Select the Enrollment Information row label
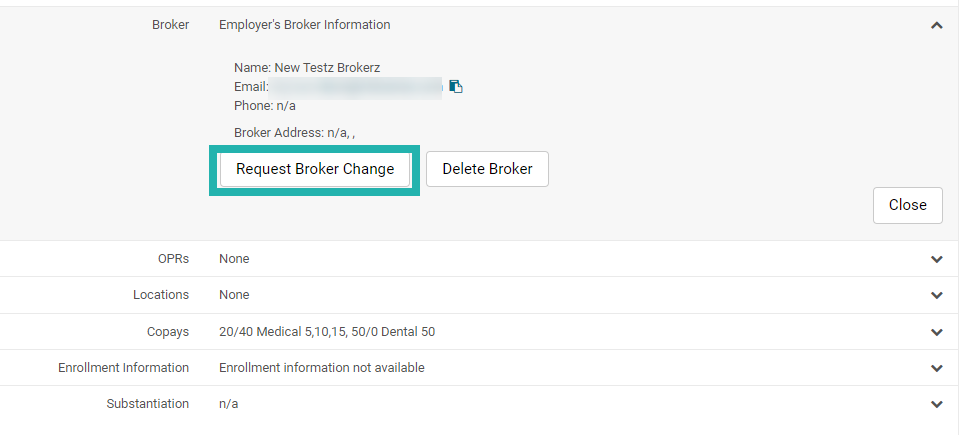 (x=123, y=367)
